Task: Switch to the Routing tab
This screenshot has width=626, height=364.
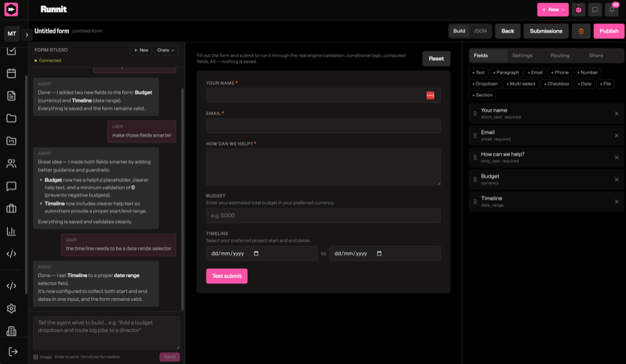Action: pos(560,56)
